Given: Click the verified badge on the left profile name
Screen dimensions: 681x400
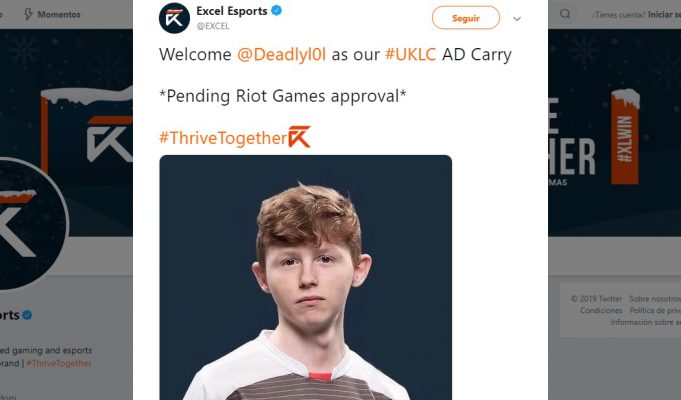Looking at the screenshot, I should [27, 315].
